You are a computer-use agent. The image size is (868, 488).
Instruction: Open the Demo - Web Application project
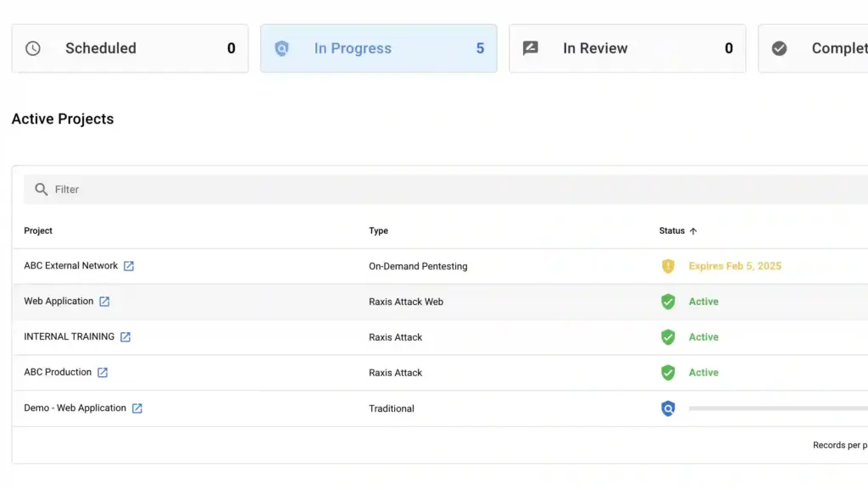(75, 408)
